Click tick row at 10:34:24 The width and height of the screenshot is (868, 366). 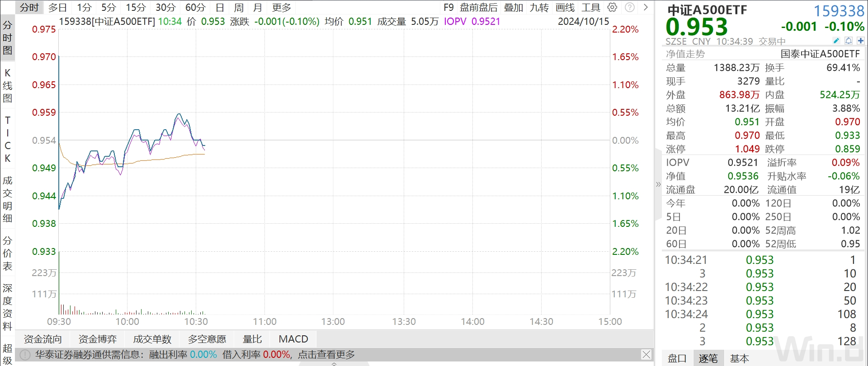(760, 314)
